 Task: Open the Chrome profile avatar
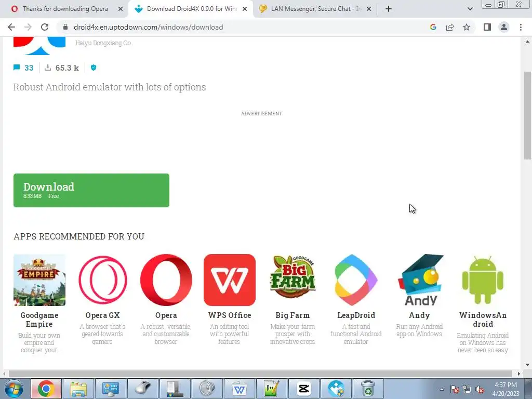pyautogui.click(x=504, y=27)
